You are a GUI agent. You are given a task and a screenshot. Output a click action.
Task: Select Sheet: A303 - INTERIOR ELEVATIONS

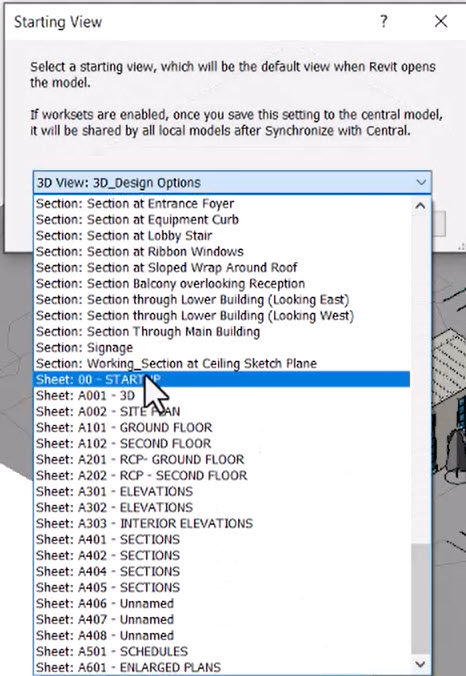point(222,523)
